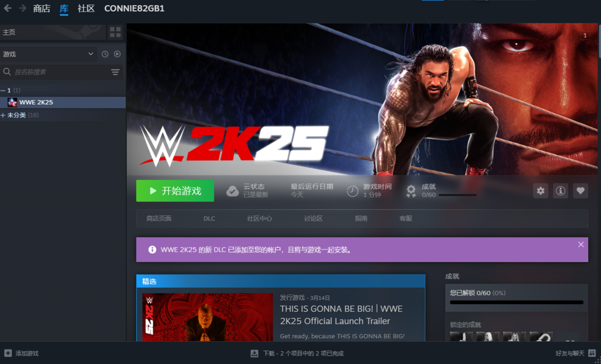This screenshot has height=364, width=601.
Task: Click the first locked achievement thumbnail
Action: point(461,336)
